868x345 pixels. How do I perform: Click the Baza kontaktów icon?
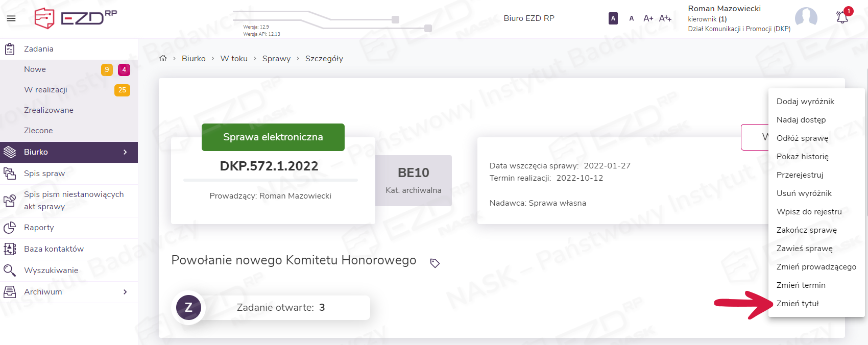(10, 249)
